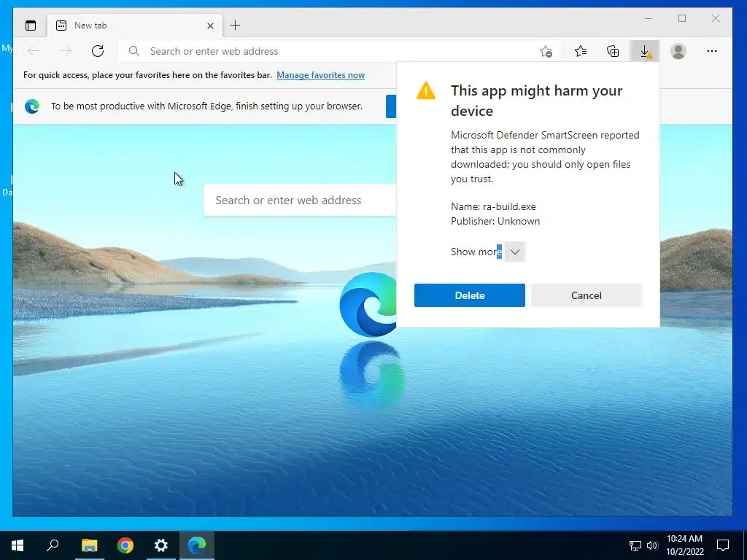Open Settings and more ellipsis menu
This screenshot has height=560, width=747.
(x=712, y=51)
